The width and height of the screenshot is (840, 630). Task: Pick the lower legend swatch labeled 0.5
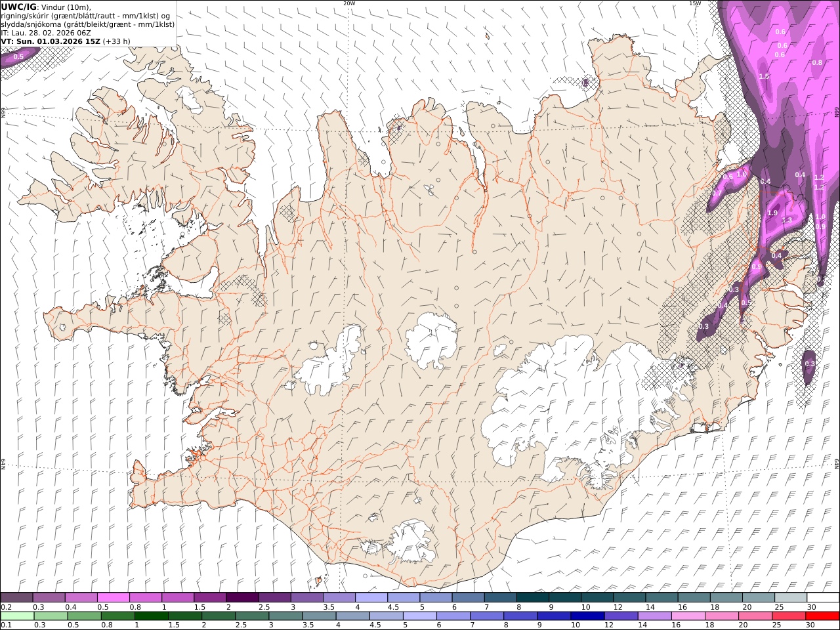point(84,616)
